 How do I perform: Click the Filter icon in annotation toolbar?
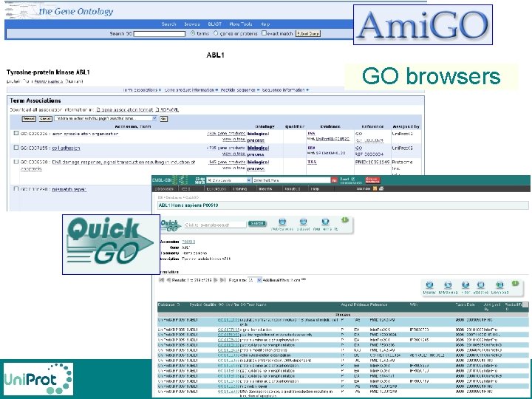point(465,285)
